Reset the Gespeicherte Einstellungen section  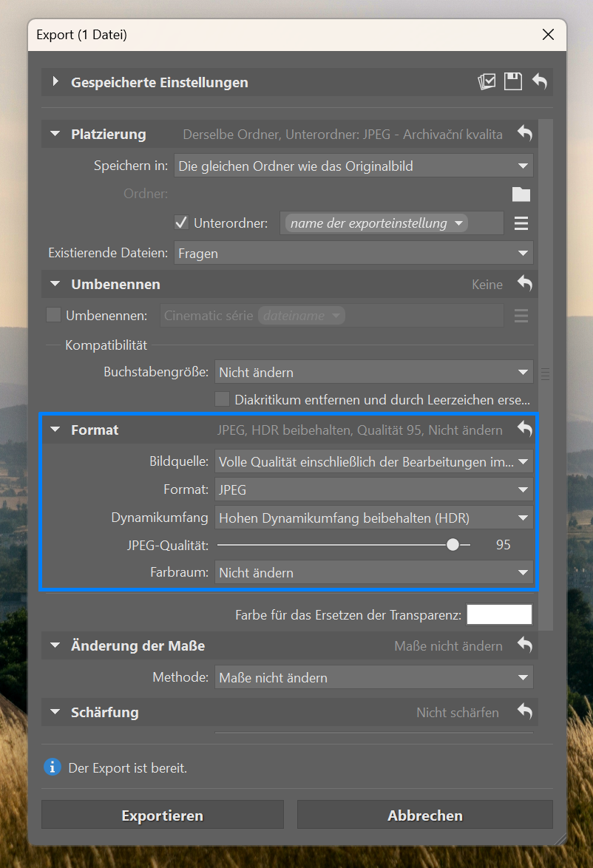click(540, 82)
